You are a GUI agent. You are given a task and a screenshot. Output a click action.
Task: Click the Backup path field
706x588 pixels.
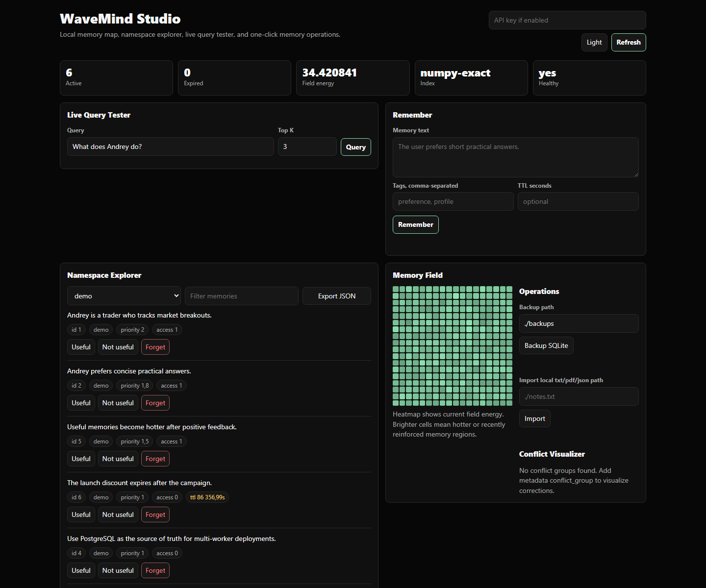pos(579,323)
